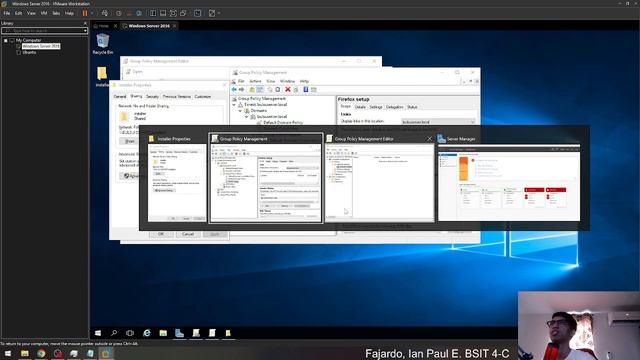
Task: Launch Internet Explorer from the guest taskbar
Action: pyautogui.click(x=147, y=333)
